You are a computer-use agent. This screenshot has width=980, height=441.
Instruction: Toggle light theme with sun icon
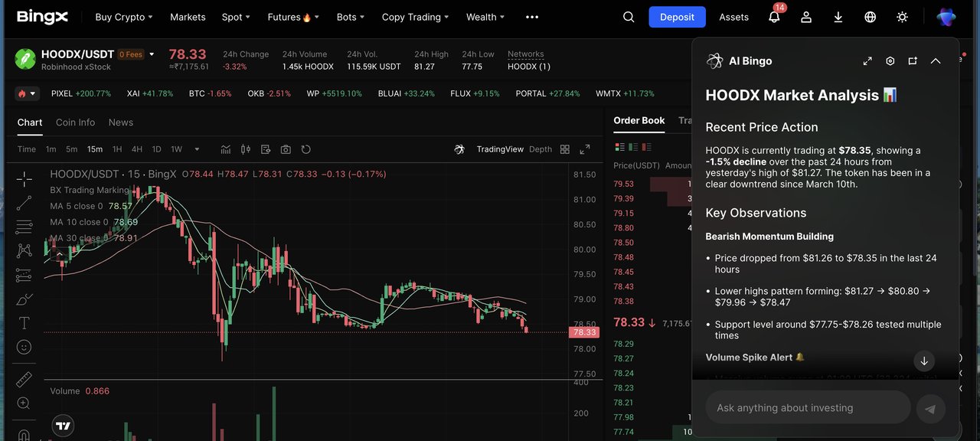coord(903,17)
